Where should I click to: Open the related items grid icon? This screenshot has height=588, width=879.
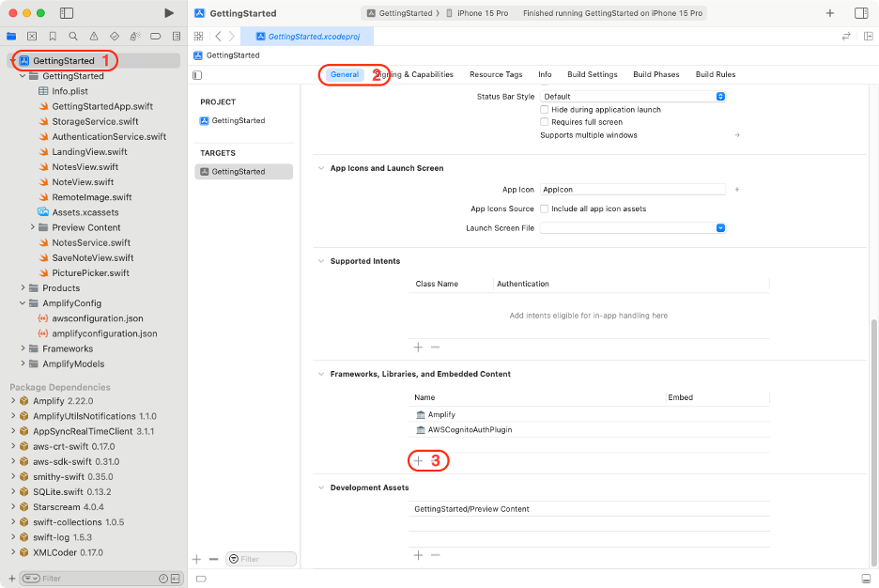pyautogui.click(x=198, y=37)
